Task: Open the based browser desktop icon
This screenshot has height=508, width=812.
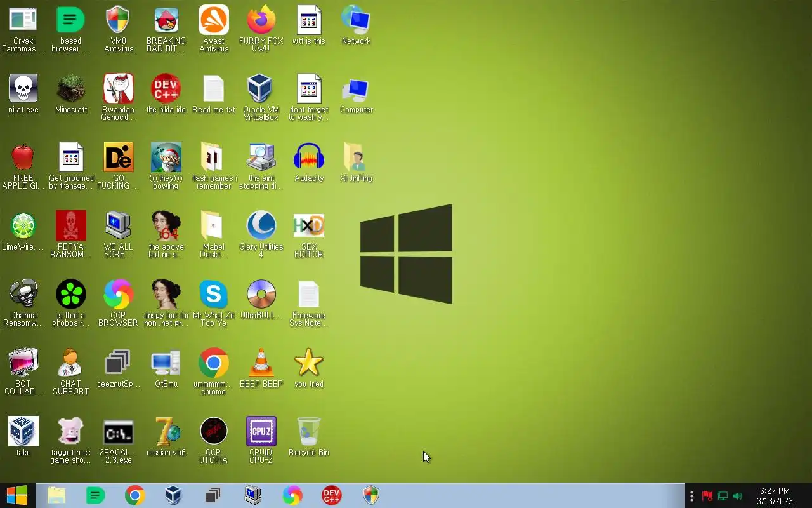Action: tap(70, 20)
